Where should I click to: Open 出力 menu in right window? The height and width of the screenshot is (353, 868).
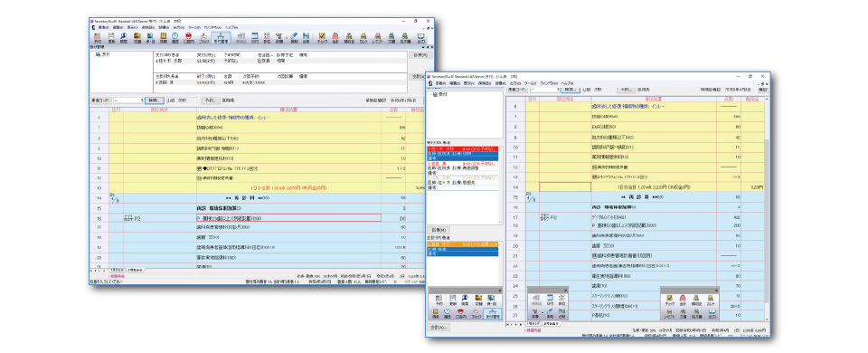515,83
